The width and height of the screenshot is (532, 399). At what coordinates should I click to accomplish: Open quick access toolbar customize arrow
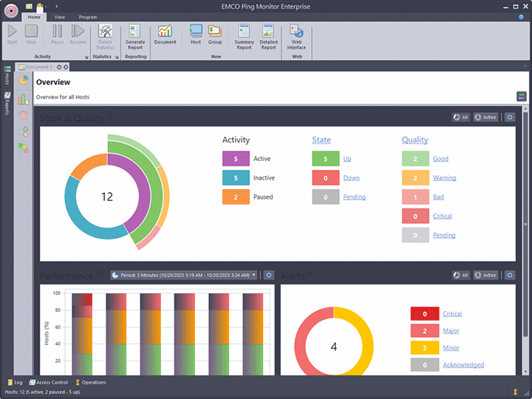[x=57, y=7]
